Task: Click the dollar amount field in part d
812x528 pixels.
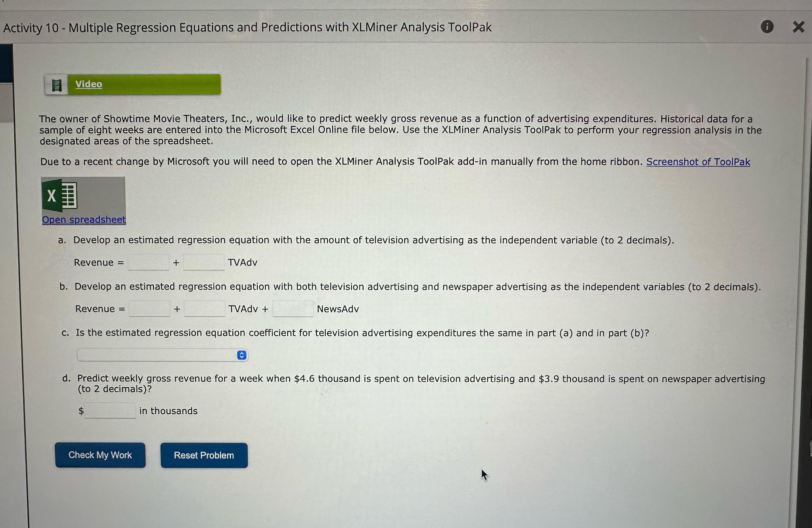Action: click(x=110, y=411)
